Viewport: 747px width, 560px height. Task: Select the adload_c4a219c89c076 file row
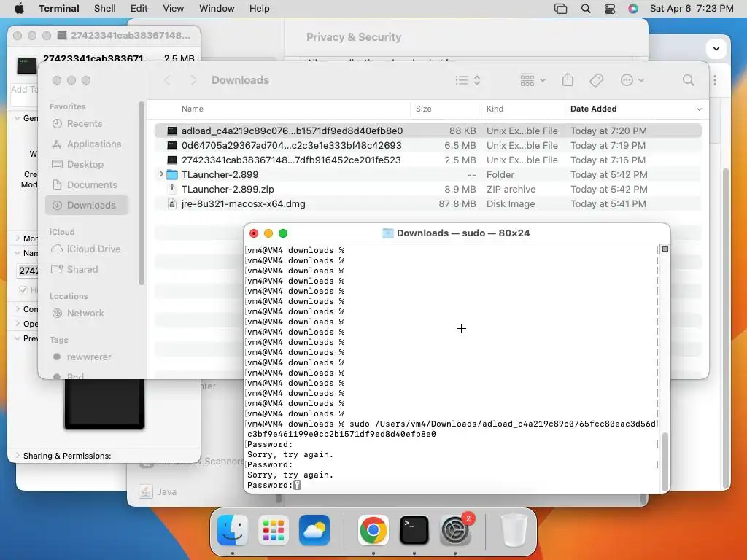[x=427, y=131]
